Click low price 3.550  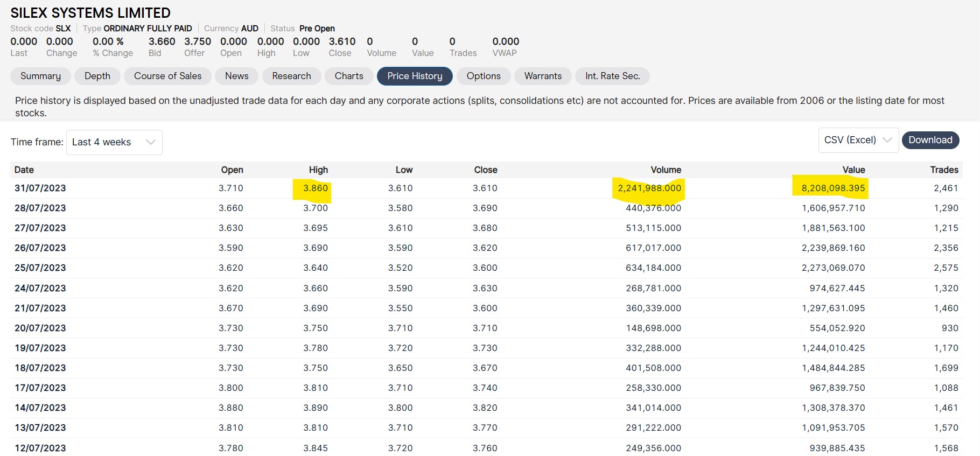[x=400, y=308]
